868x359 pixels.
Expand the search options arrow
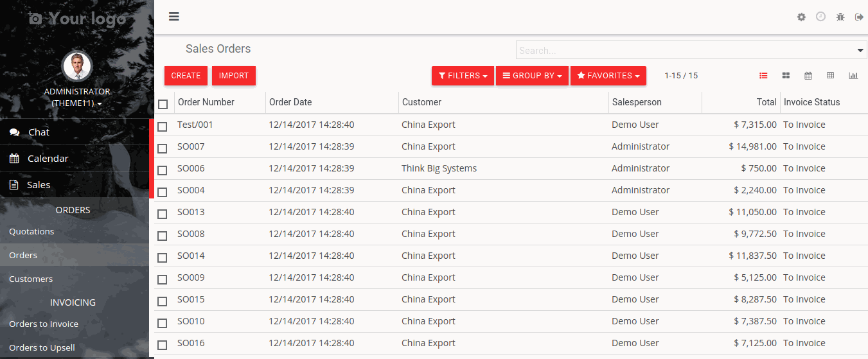pyautogui.click(x=861, y=51)
